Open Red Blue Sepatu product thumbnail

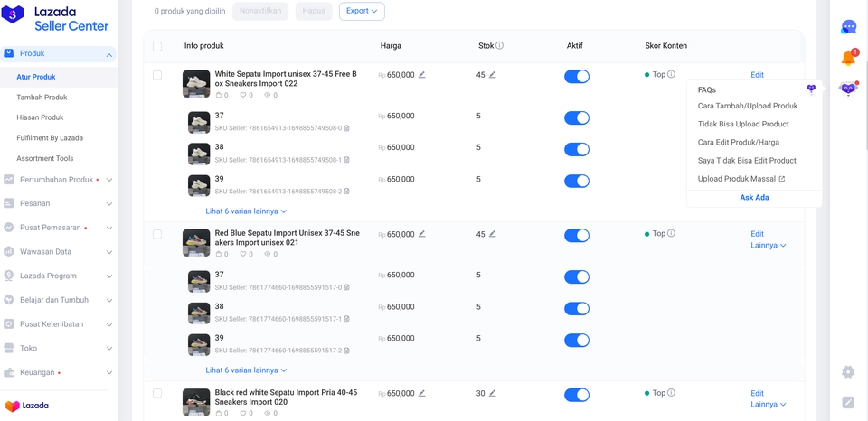pos(196,243)
